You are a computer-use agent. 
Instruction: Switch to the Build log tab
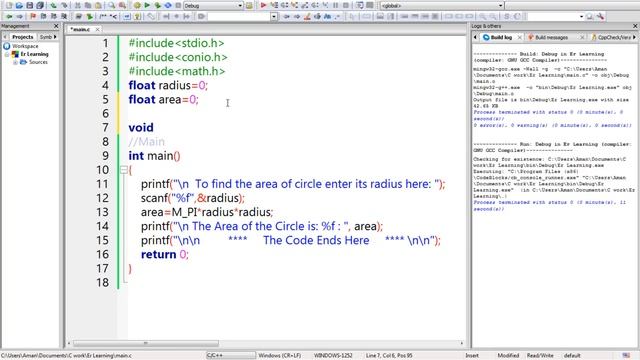[501, 37]
